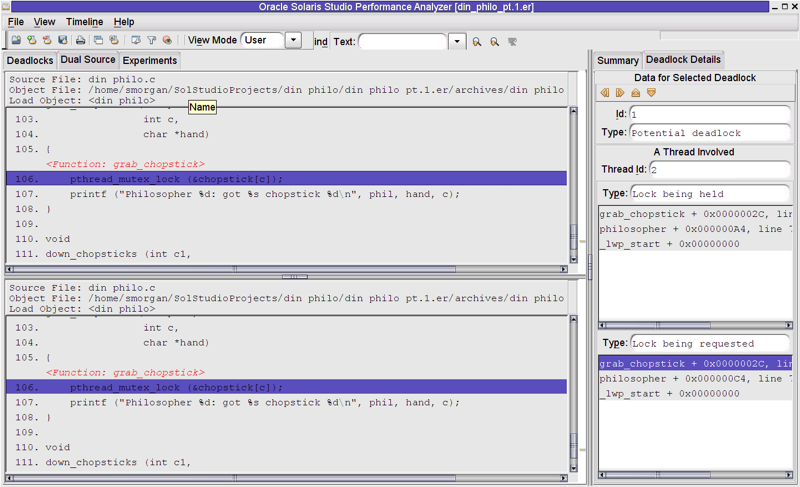Select philosopher + 0x000000A4 stack frame
800x487 pixels.
(x=695, y=229)
